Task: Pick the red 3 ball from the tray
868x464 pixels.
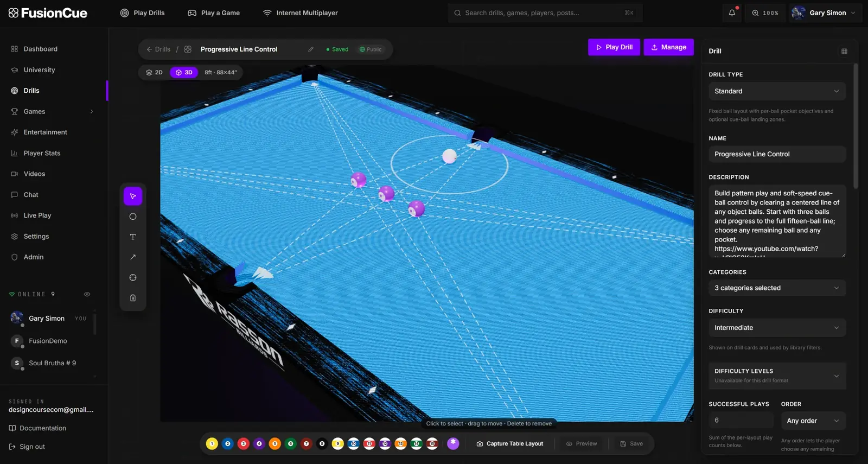Action: 244,444
